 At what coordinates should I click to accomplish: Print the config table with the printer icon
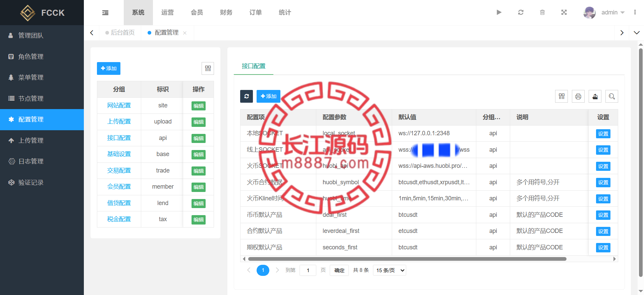pyautogui.click(x=578, y=97)
